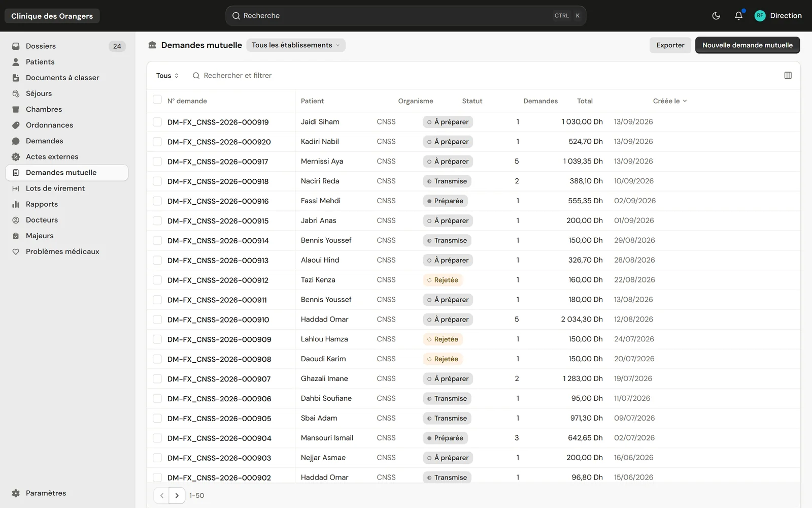Image resolution: width=812 pixels, height=508 pixels.
Task: Click Préparée status for Fassi Mehdi
Action: 445,201
